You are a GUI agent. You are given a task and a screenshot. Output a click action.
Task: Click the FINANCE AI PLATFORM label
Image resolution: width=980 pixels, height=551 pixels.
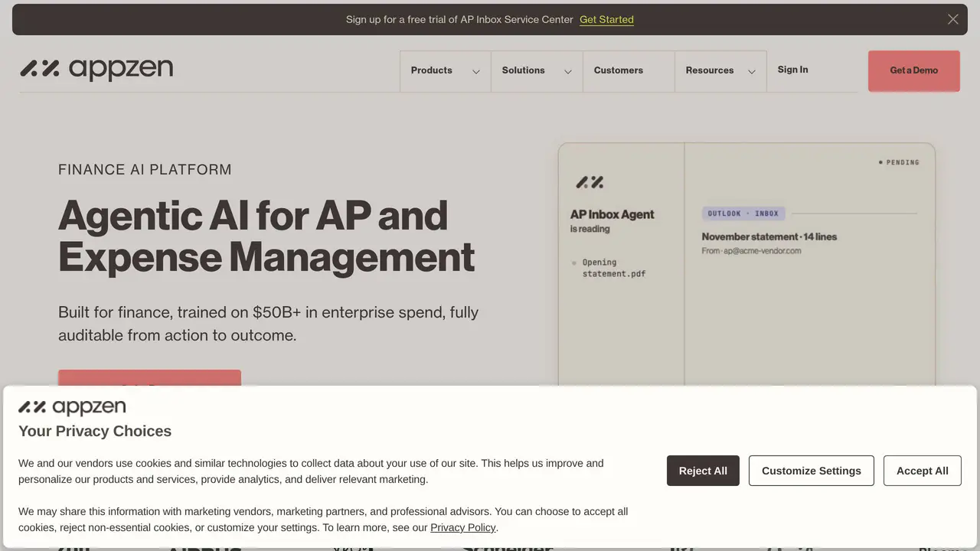coord(145,170)
